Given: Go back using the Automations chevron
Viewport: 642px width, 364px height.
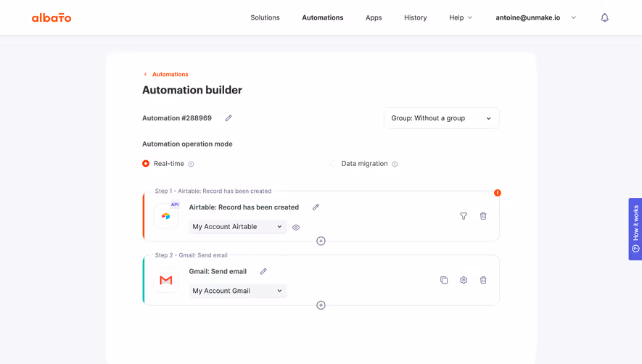Looking at the screenshot, I should coord(145,74).
